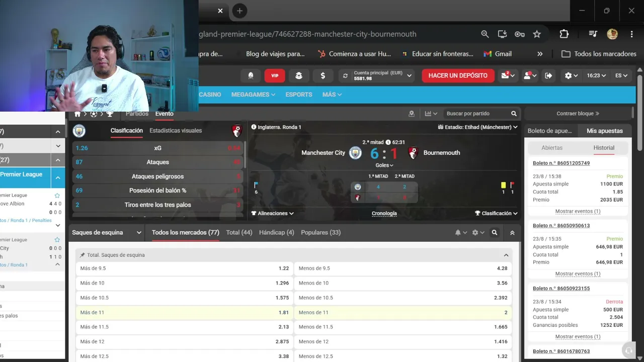Switch to 'Estadísticas visuales' tab

click(x=176, y=131)
